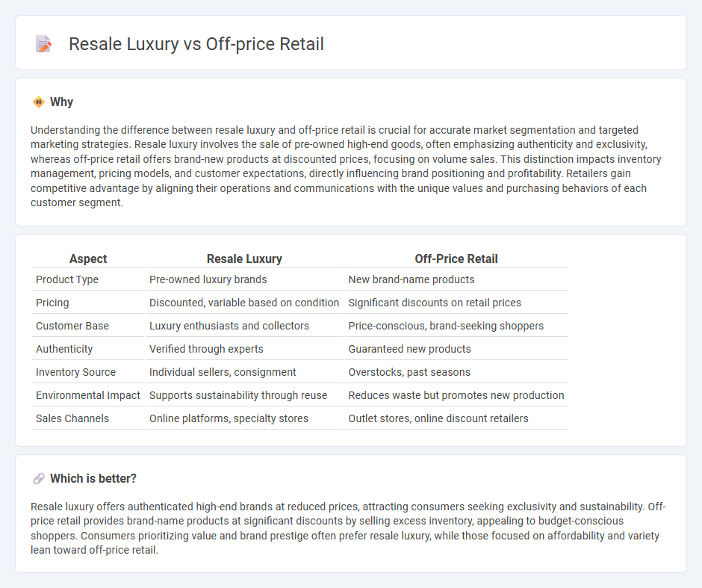Click the Why section heading

(x=61, y=102)
